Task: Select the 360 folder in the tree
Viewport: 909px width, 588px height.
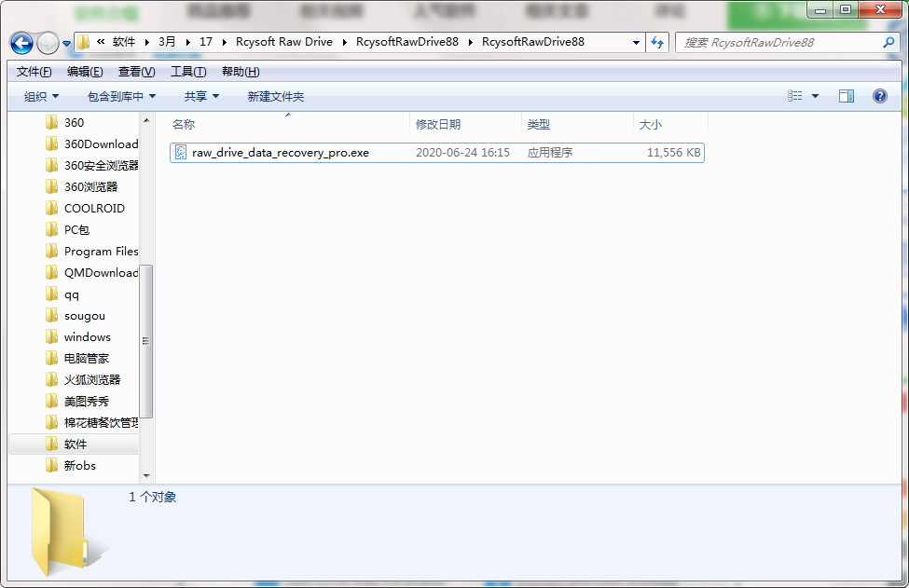Action: tap(74, 123)
